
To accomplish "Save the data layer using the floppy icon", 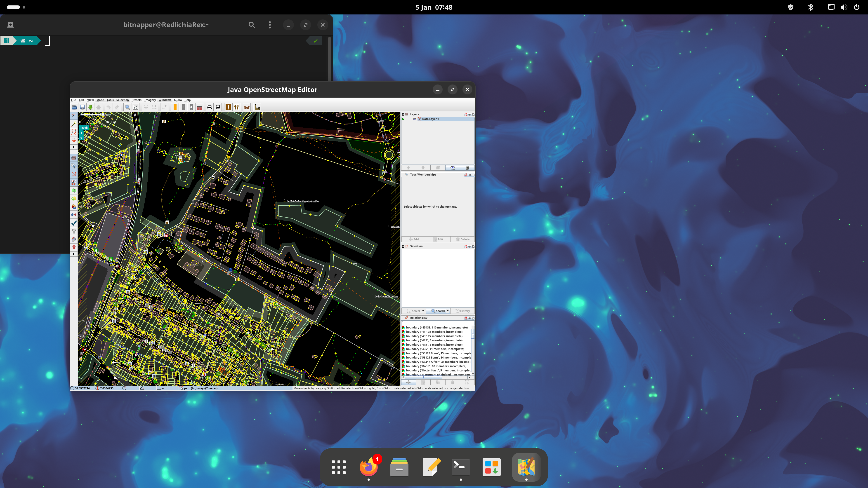I will pyautogui.click(x=82, y=107).
